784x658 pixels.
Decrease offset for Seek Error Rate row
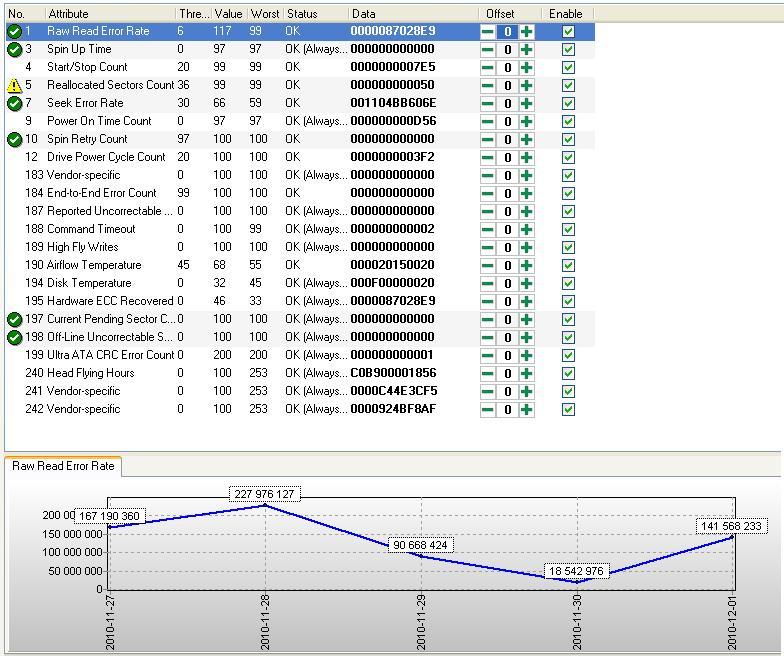pos(488,104)
